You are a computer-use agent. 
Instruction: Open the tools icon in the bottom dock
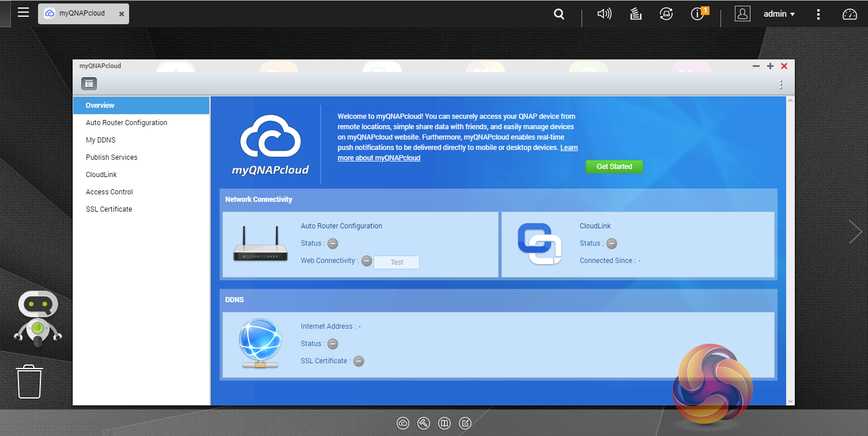tap(424, 423)
